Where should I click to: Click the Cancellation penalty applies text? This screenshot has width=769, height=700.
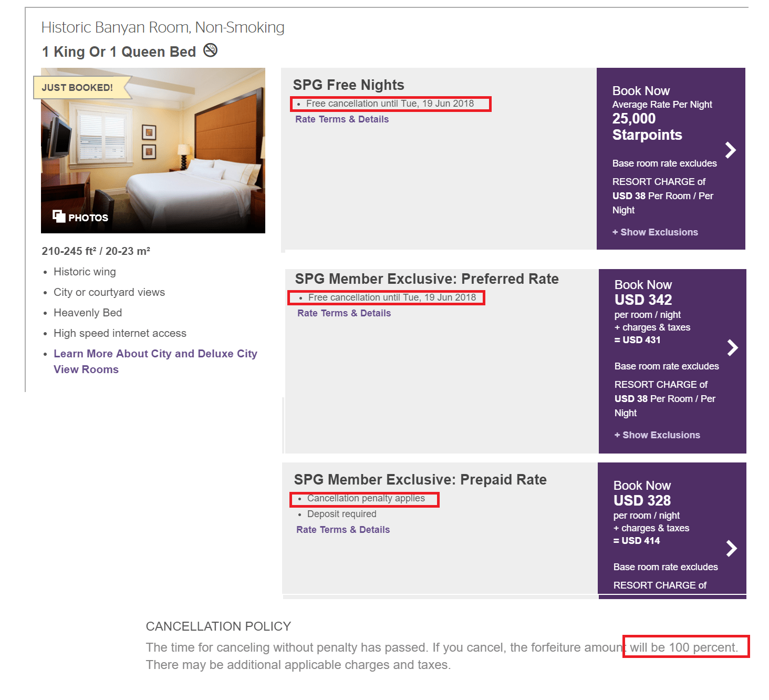coord(366,498)
